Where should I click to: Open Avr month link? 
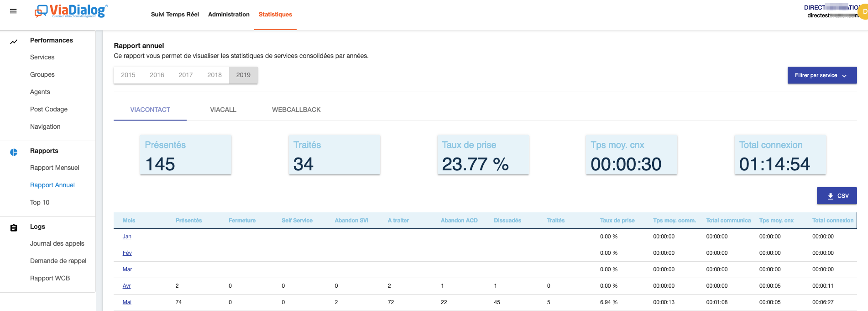126,286
